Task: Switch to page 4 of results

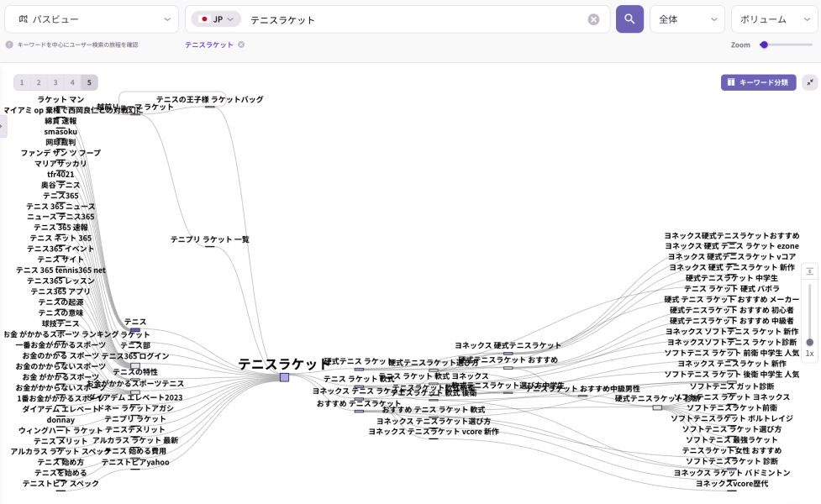Action: pos(71,82)
